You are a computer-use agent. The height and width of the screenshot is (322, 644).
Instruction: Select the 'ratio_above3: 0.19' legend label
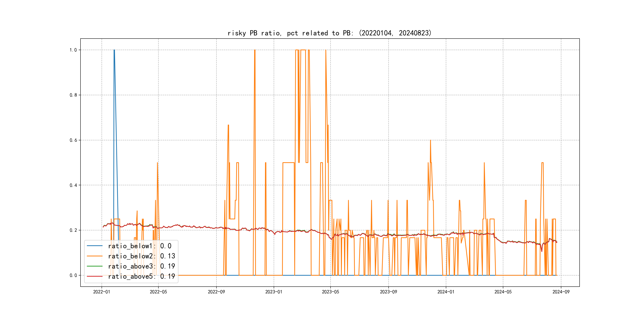(142, 266)
